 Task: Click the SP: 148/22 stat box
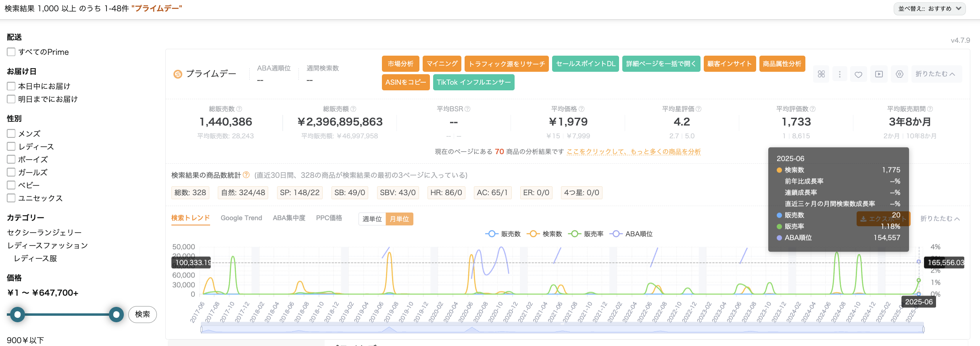pos(300,193)
